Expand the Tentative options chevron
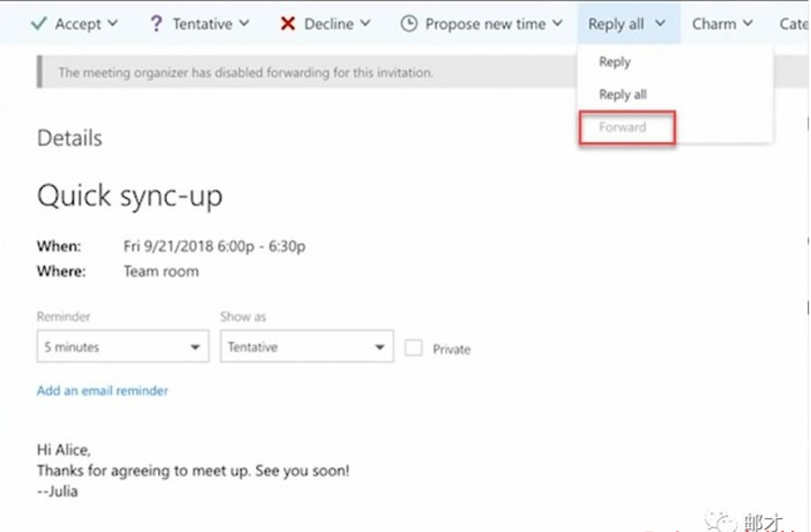Viewport: 811px width, 532px height. click(244, 23)
